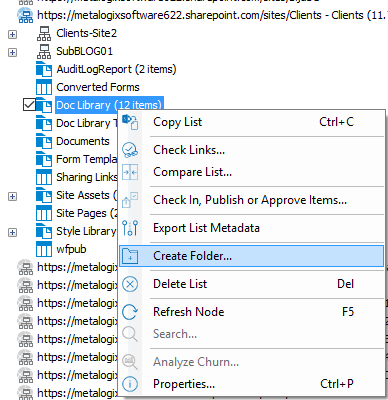This screenshot has height=400, width=388.
Task: Select AuditLogReport (2 items) row
Action: click(116, 69)
